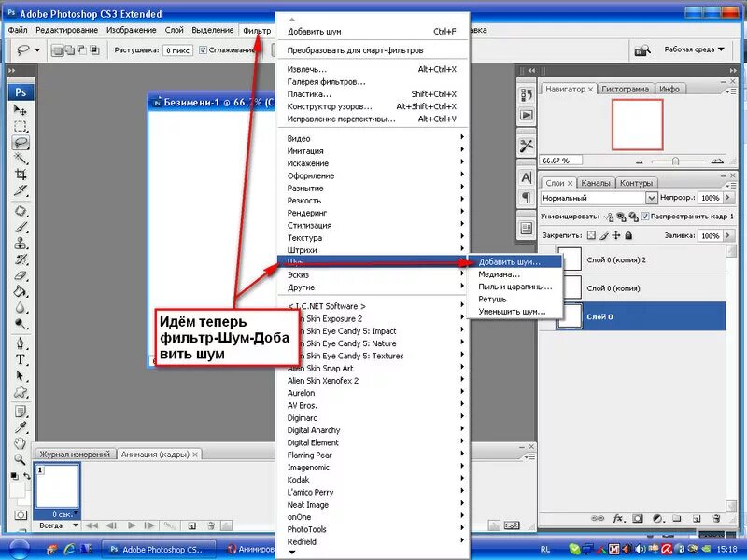The height and width of the screenshot is (560, 747).
Task: Select the Custom Shape tool
Action: click(x=20, y=392)
